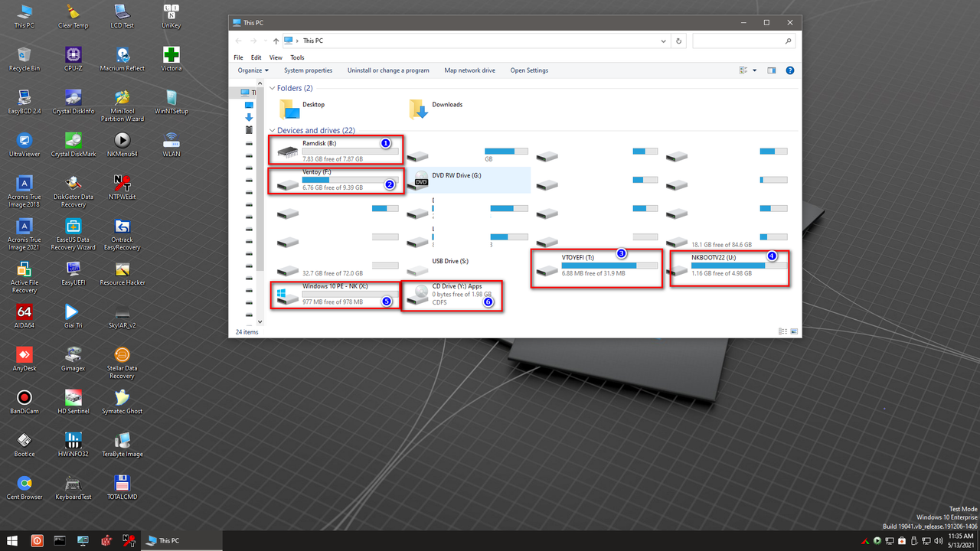Open the View menu
Image resolution: width=980 pixels, height=551 pixels.
tap(276, 57)
